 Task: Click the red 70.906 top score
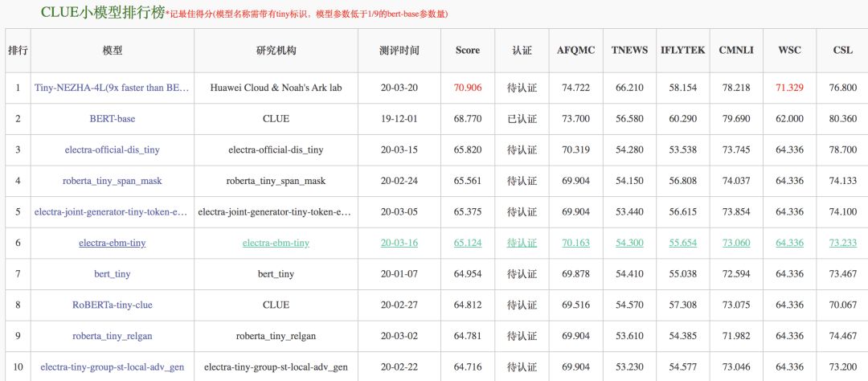coord(467,88)
